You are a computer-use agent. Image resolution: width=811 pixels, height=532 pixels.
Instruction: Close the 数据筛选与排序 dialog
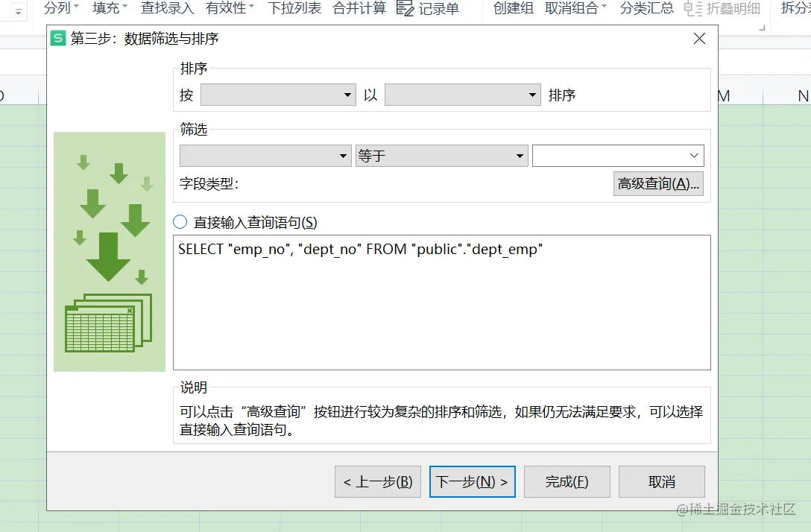point(699,38)
